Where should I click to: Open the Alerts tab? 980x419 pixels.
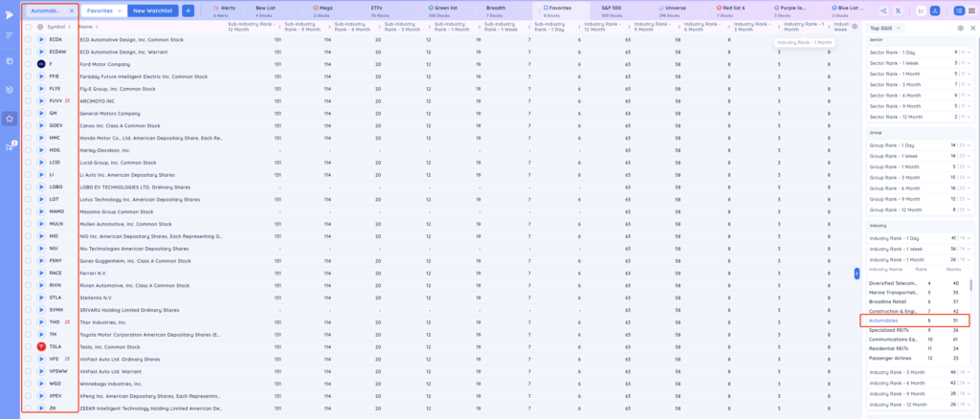coord(224,11)
